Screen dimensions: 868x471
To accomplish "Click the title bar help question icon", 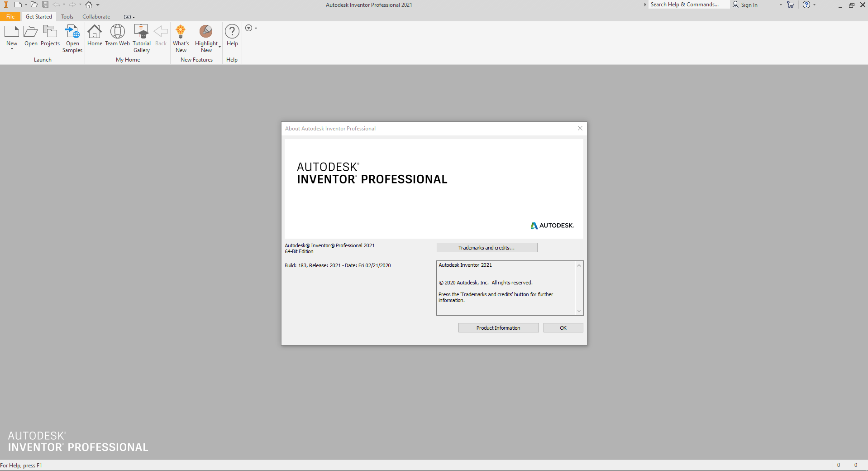I will click(x=806, y=5).
